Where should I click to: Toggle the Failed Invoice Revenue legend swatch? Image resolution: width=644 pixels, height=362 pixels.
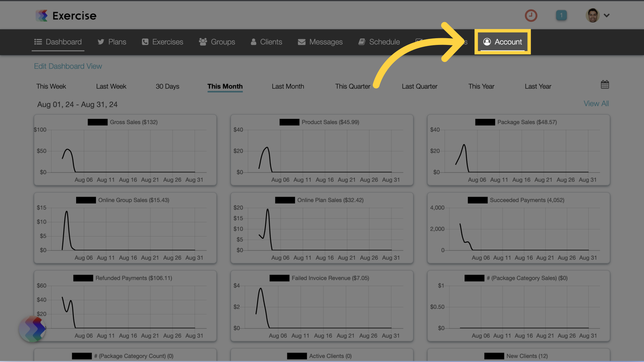(x=279, y=278)
